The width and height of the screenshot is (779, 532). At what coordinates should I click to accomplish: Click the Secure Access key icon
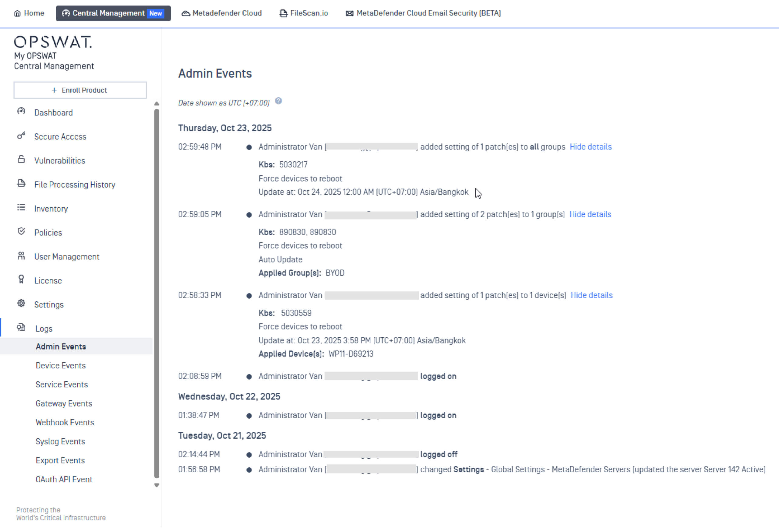tap(21, 136)
